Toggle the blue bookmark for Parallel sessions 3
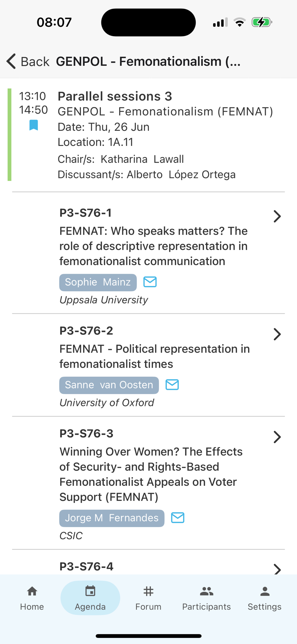Screen dimensions: 297x644 pyautogui.click(x=34, y=125)
